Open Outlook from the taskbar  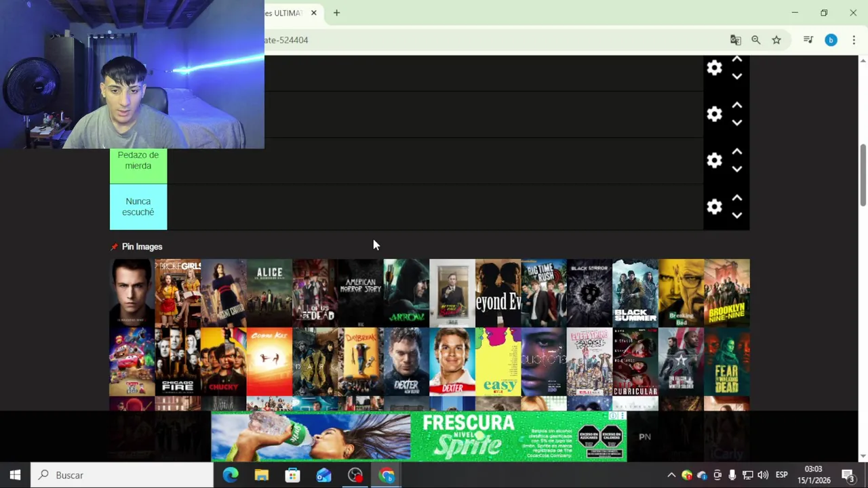coord(324,475)
